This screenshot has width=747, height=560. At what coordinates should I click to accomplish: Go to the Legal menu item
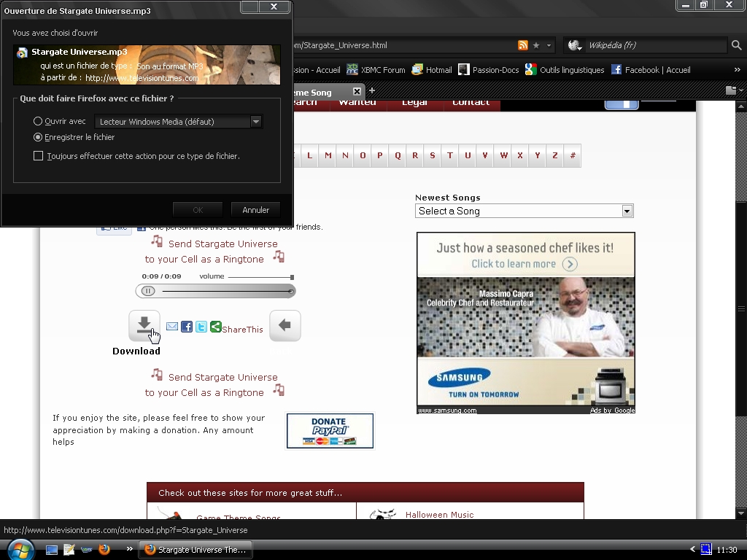click(x=414, y=104)
